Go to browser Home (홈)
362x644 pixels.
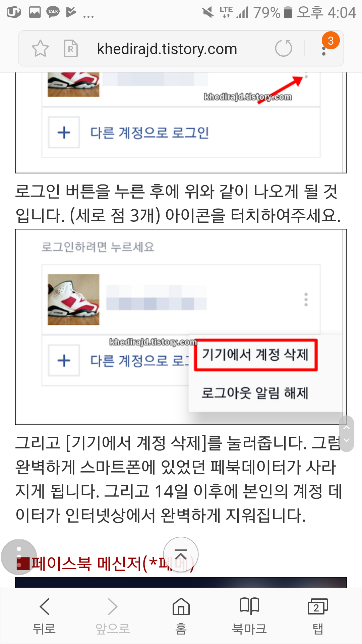click(181, 616)
